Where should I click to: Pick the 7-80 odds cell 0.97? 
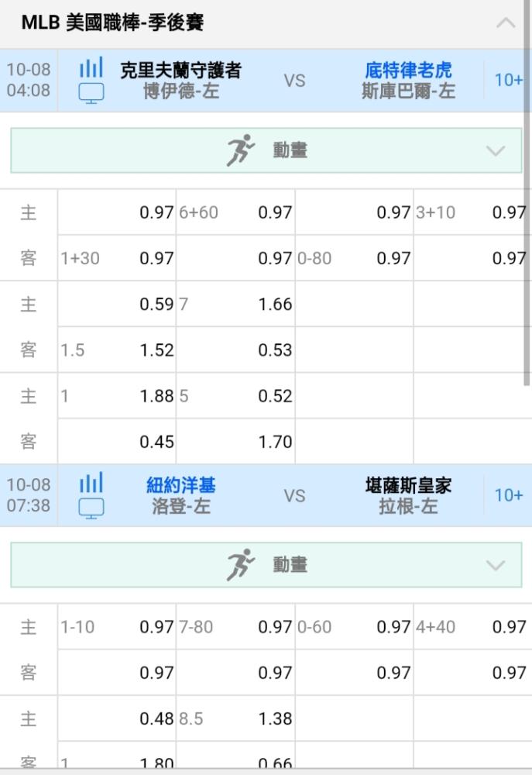(235, 627)
